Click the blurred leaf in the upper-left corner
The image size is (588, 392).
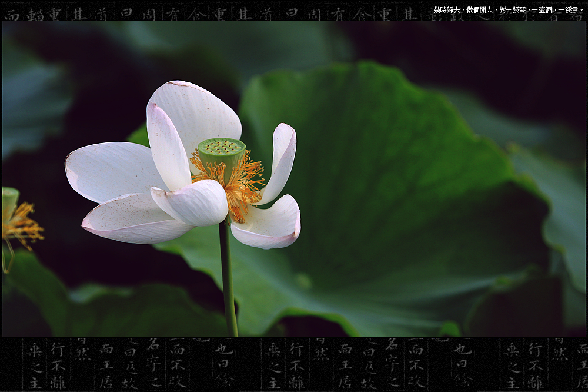[35, 100]
